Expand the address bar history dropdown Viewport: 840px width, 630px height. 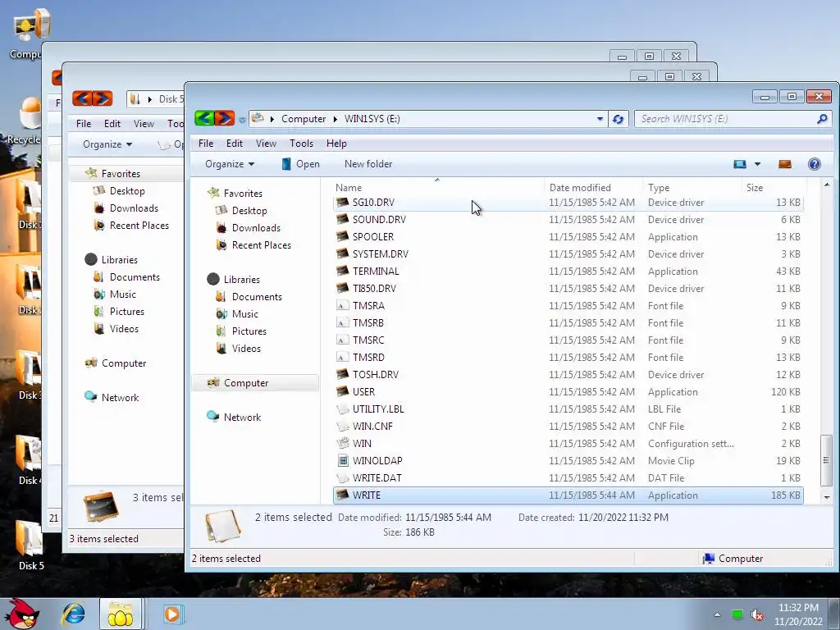click(x=600, y=119)
